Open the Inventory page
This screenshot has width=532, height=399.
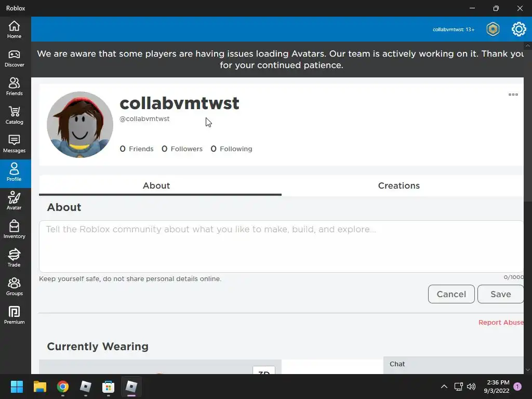14,229
